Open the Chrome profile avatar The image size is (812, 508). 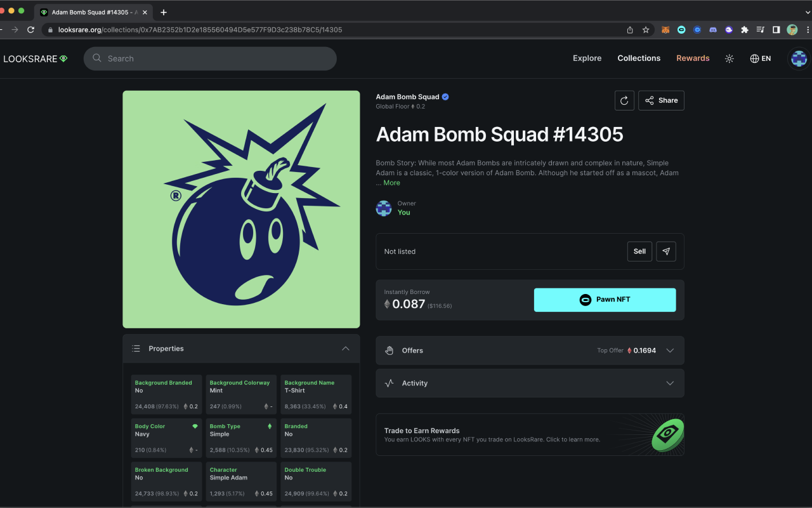(792, 30)
